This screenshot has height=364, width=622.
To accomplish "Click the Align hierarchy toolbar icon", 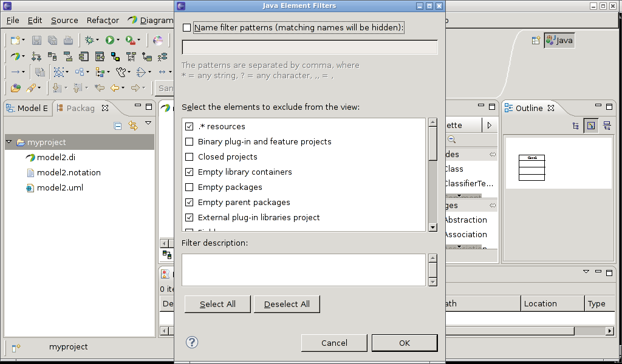I will (100, 72).
